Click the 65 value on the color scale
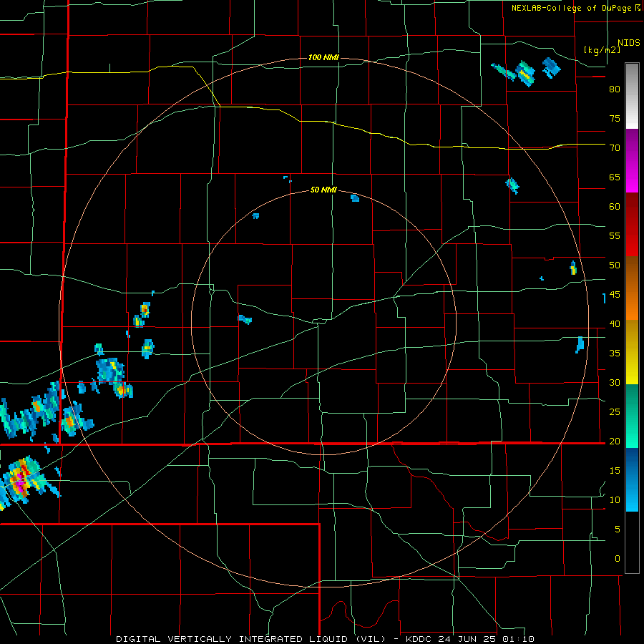The width and height of the screenshot is (644, 644). pos(615,177)
